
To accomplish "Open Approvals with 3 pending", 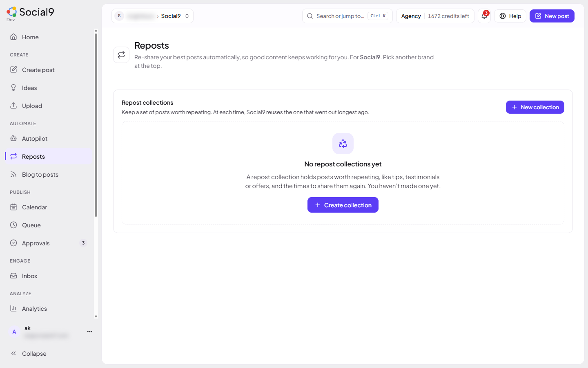I will click(49, 243).
